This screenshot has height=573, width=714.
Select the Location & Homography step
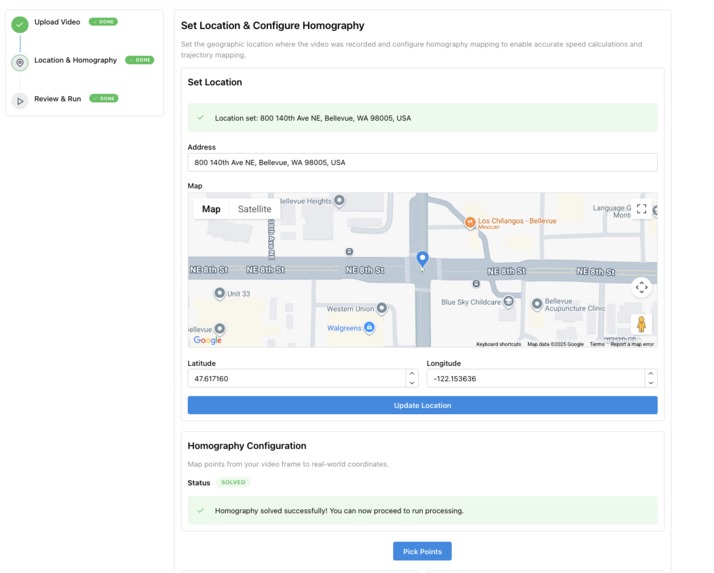(x=76, y=60)
